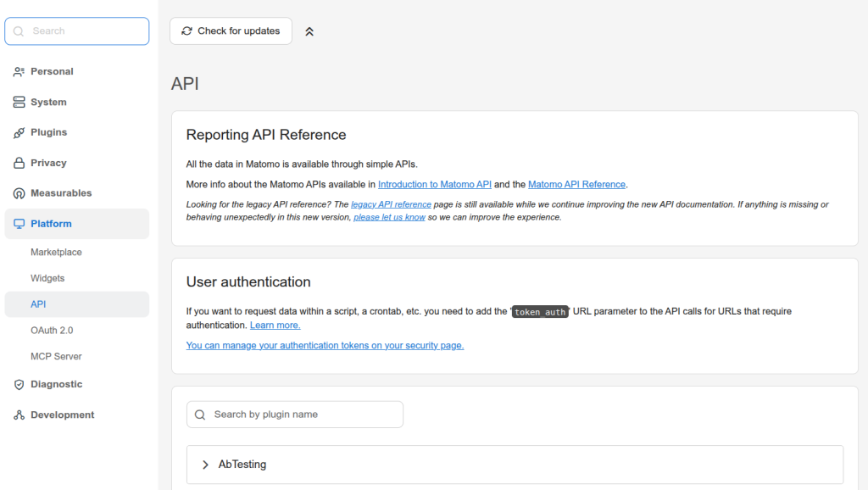Open Introduction to Matomo API link
This screenshot has width=868, height=490.
435,184
